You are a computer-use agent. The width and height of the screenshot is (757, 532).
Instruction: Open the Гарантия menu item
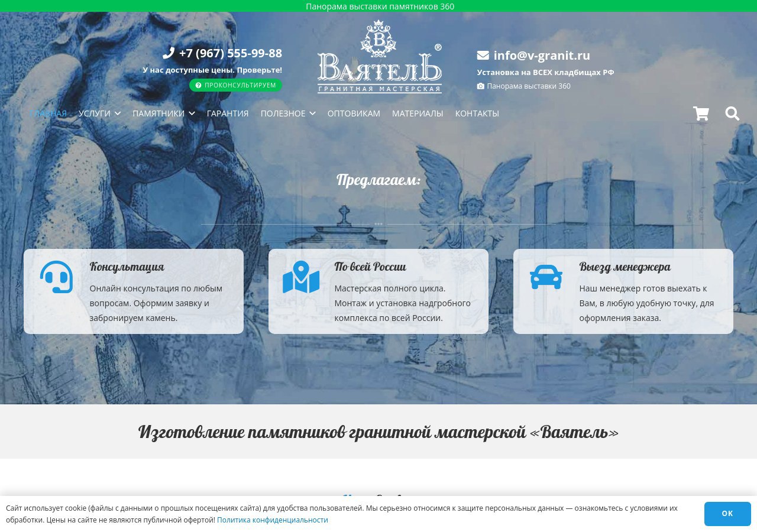228,113
